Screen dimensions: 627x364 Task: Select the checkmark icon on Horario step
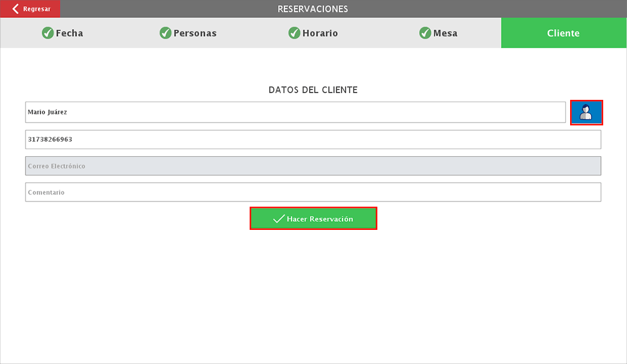click(x=295, y=33)
